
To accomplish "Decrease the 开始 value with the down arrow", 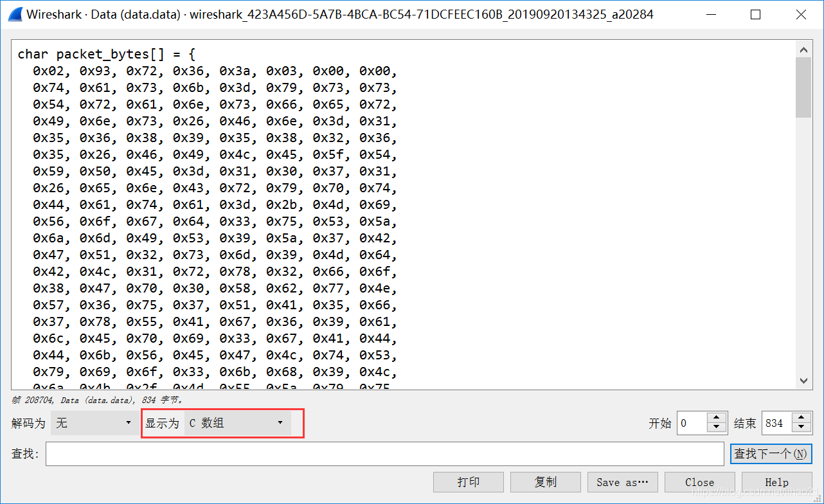I will click(x=717, y=428).
